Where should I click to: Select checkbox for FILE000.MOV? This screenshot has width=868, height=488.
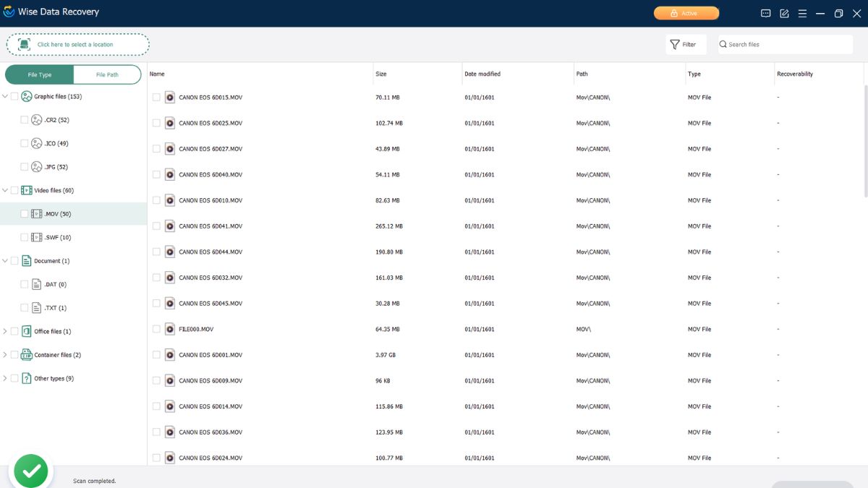click(156, 329)
